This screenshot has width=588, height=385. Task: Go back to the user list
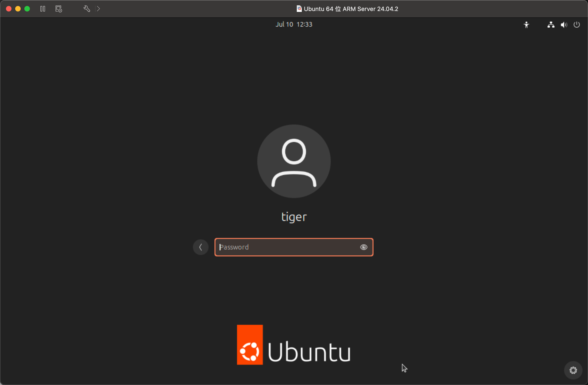pos(201,247)
